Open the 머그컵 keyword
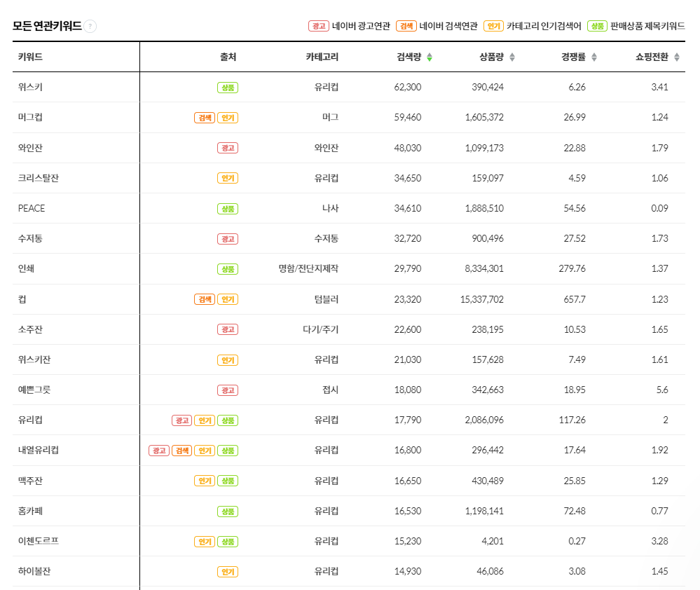Image resolution: width=700 pixels, height=590 pixels. tap(30, 118)
